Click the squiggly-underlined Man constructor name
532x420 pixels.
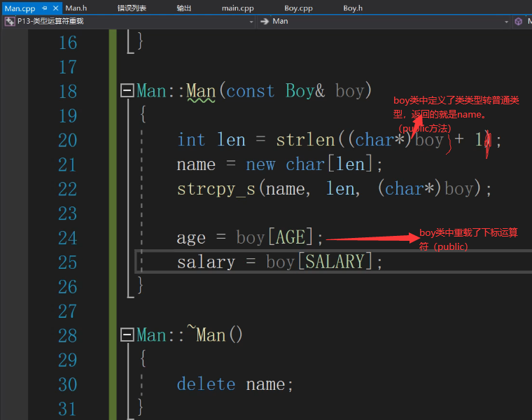201,92
